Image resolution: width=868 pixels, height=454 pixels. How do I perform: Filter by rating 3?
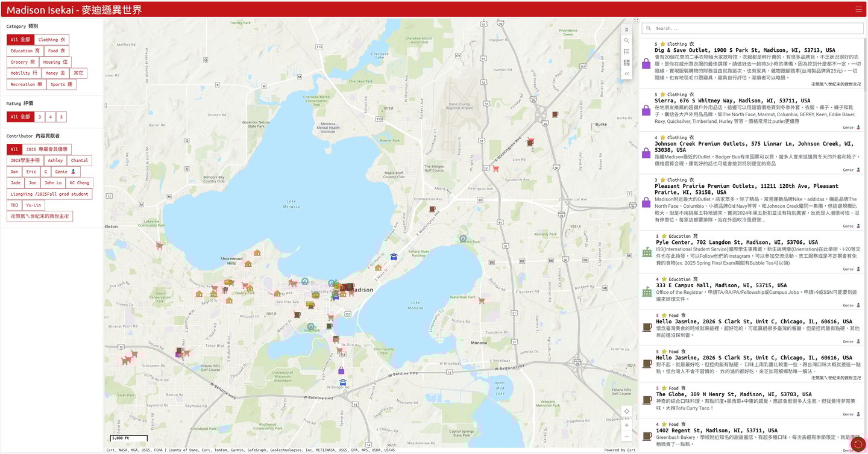40,117
